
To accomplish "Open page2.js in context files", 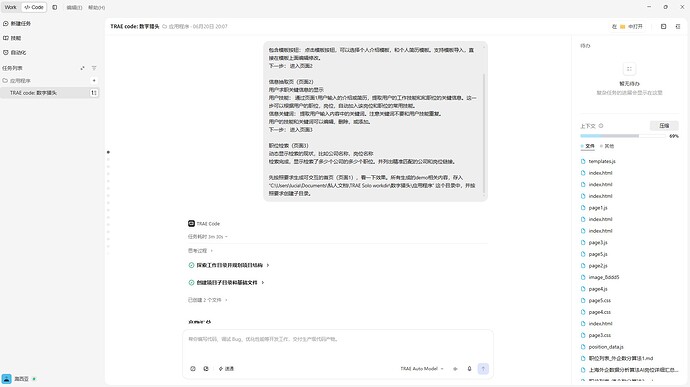I will [598, 265].
